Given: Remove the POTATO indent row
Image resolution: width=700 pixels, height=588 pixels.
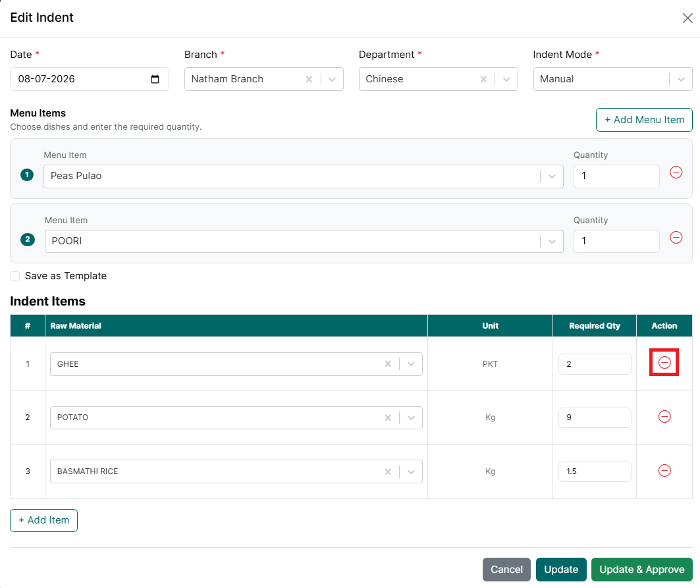Looking at the screenshot, I should pyautogui.click(x=664, y=417).
